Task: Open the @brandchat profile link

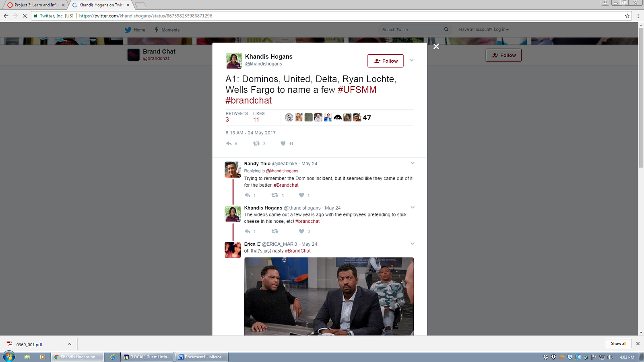Action: coord(156,58)
